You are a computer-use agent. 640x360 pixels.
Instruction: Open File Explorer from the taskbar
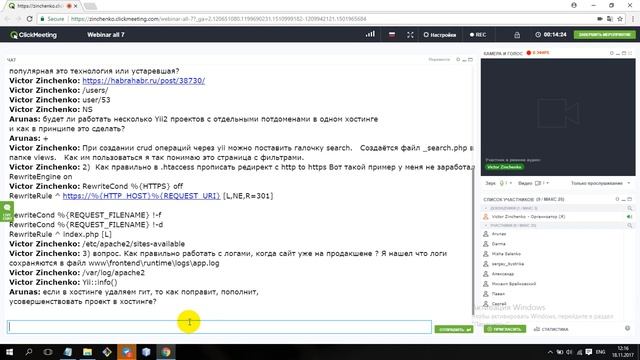87,352
